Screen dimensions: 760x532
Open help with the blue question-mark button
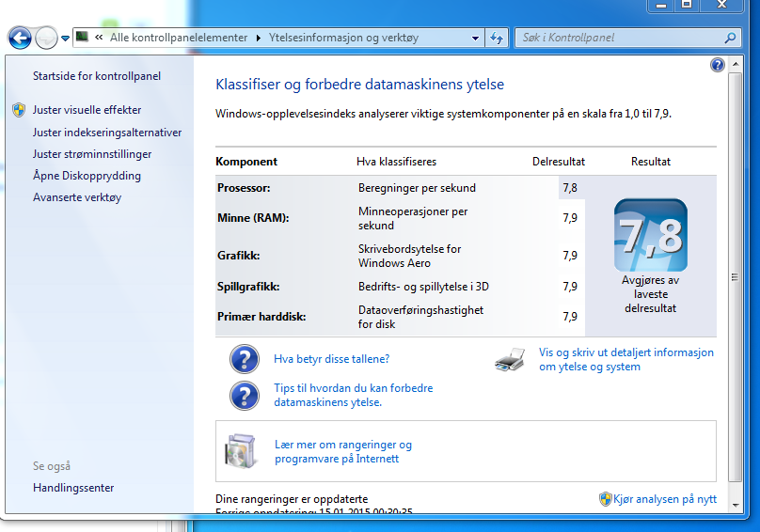pos(718,65)
